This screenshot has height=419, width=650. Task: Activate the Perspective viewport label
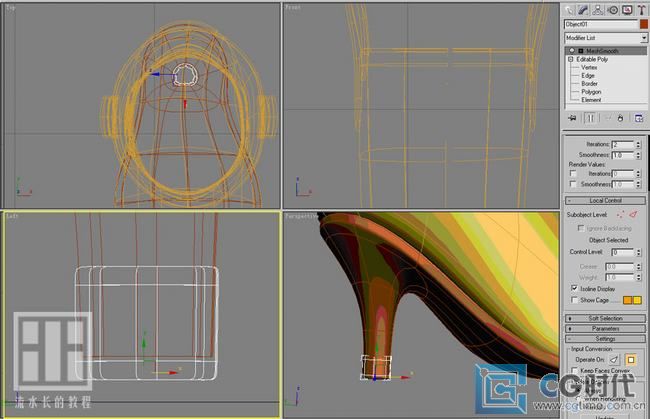point(301,216)
